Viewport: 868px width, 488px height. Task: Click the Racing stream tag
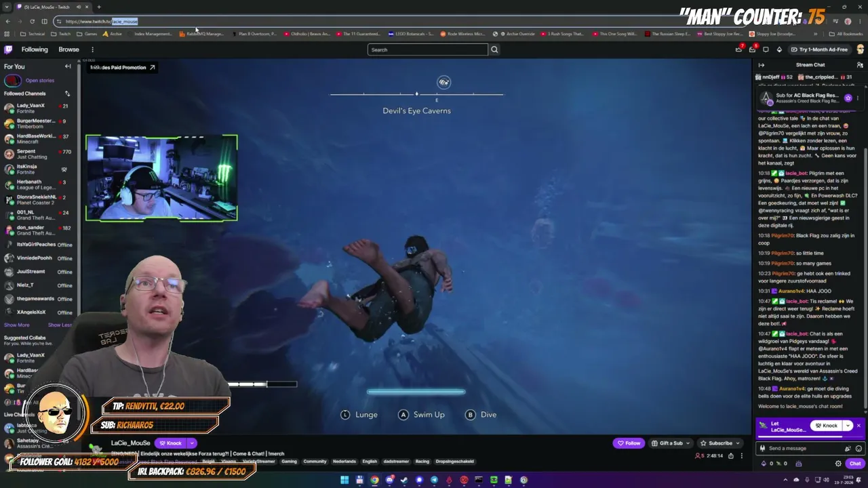pos(422,462)
